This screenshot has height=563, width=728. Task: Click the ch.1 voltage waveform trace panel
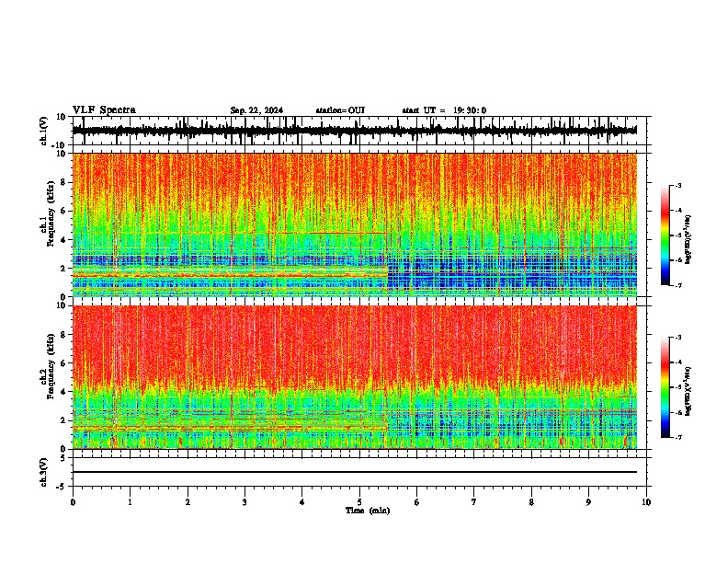point(358,131)
